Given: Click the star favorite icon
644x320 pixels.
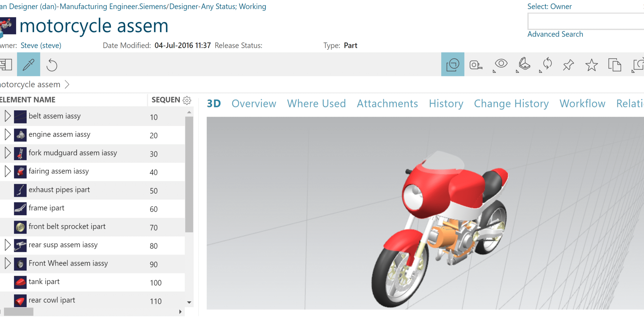Looking at the screenshot, I should tap(591, 65).
